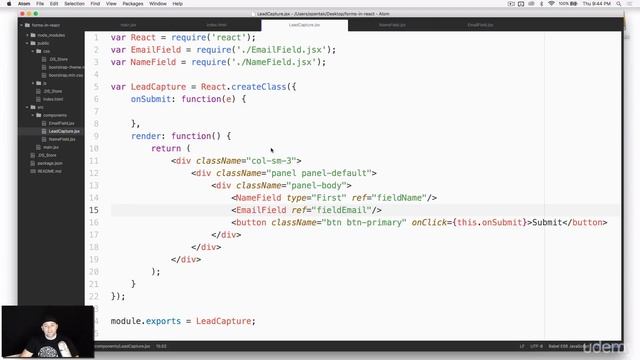640x360 pixels.
Task: Open EmailField.jsx in the tree view
Action: [62, 123]
